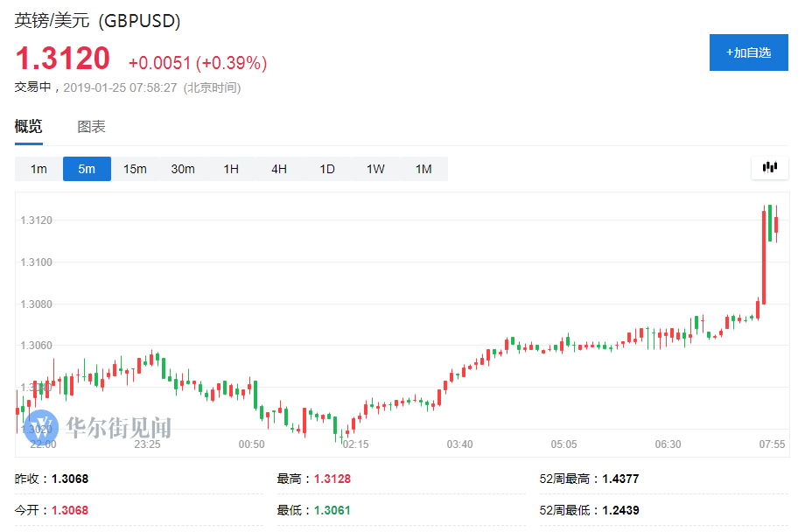The width and height of the screenshot is (812, 532).
Task: Set chart interval to 1H
Action: tap(231, 169)
